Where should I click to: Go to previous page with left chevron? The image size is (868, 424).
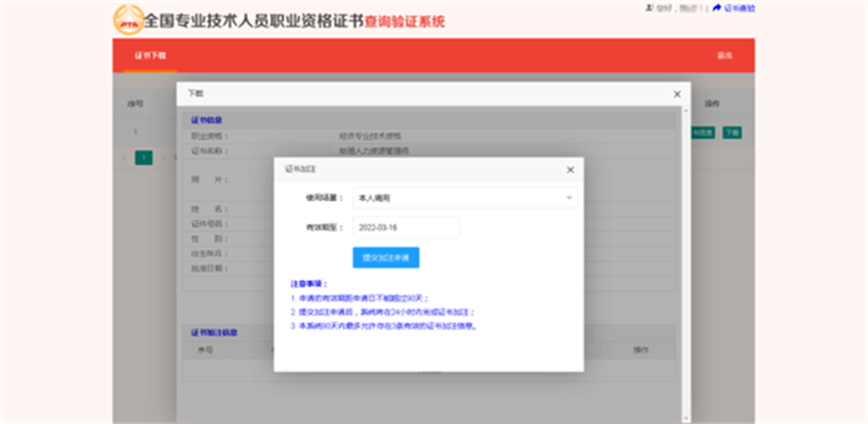[x=124, y=157]
